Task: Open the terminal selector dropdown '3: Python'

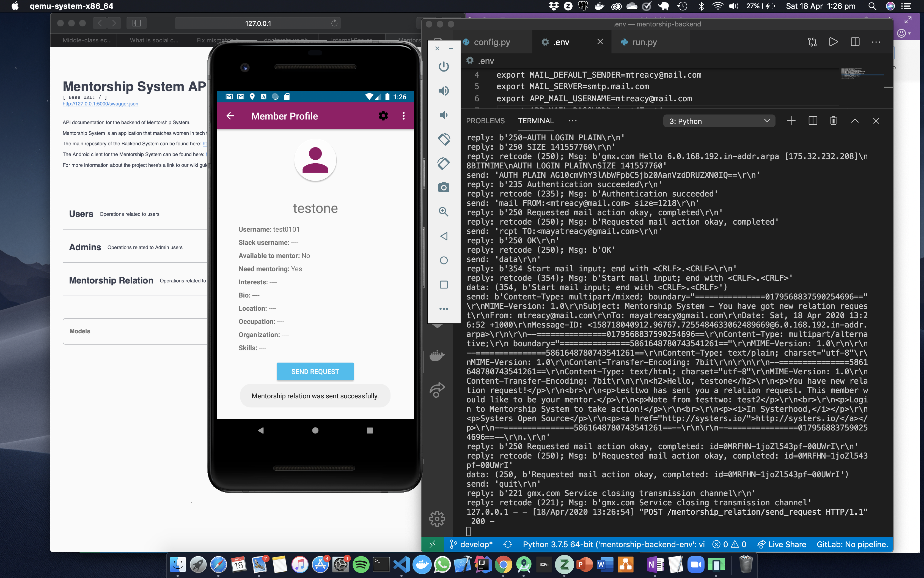Action: (x=719, y=121)
